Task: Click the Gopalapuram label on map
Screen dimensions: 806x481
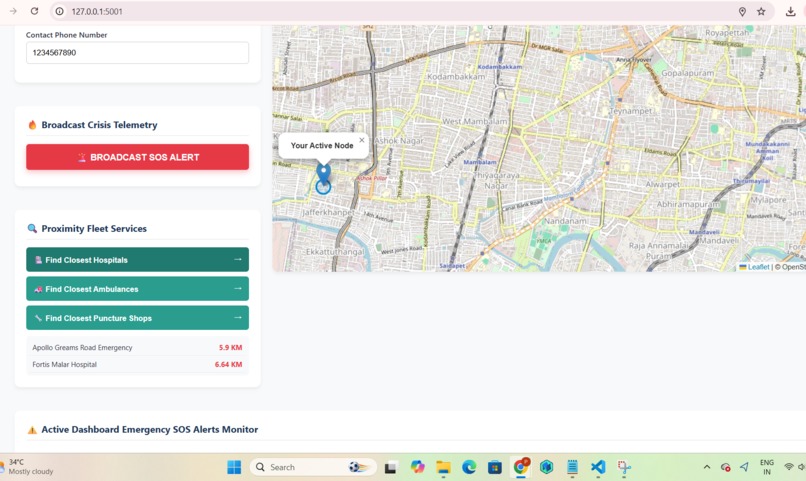Action: (688, 73)
